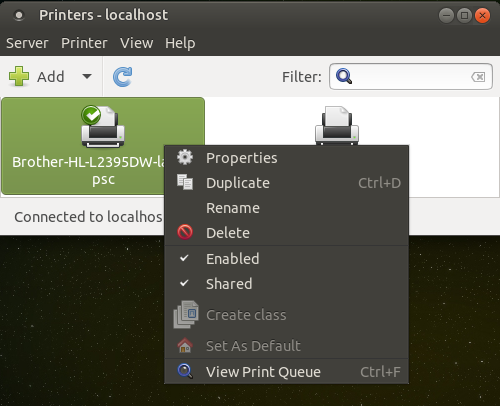
Task: Open the Help menu
Action: (180, 43)
